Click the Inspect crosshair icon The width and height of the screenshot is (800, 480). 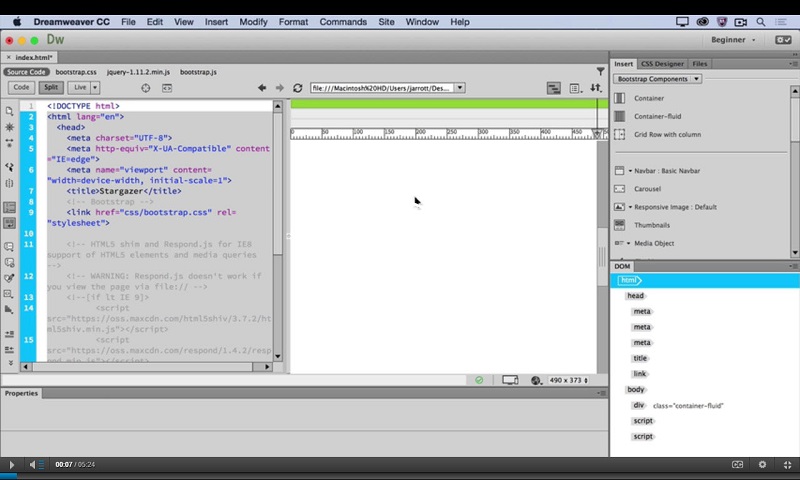(146, 88)
